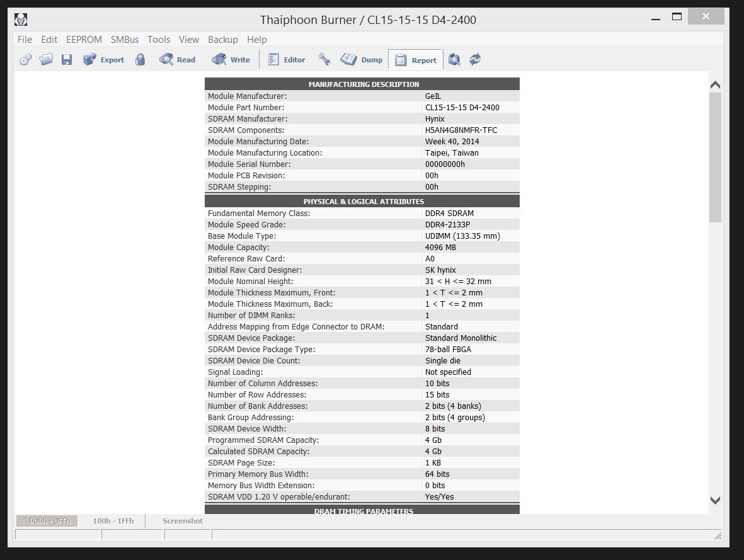744x560 pixels.
Task: Click the Read SPD toolbar button
Action: [x=178, y=60]
